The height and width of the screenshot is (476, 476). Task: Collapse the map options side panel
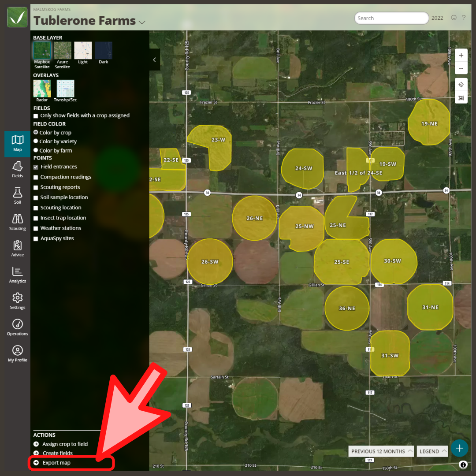[x=155, y=60]
